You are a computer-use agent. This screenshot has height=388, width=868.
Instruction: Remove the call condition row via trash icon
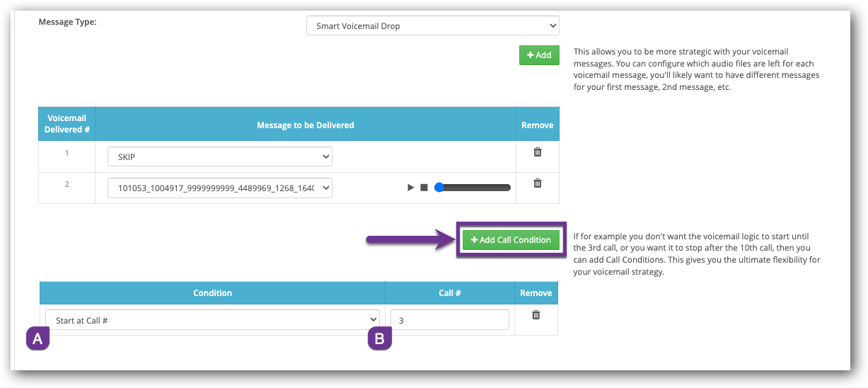(536, 315)
